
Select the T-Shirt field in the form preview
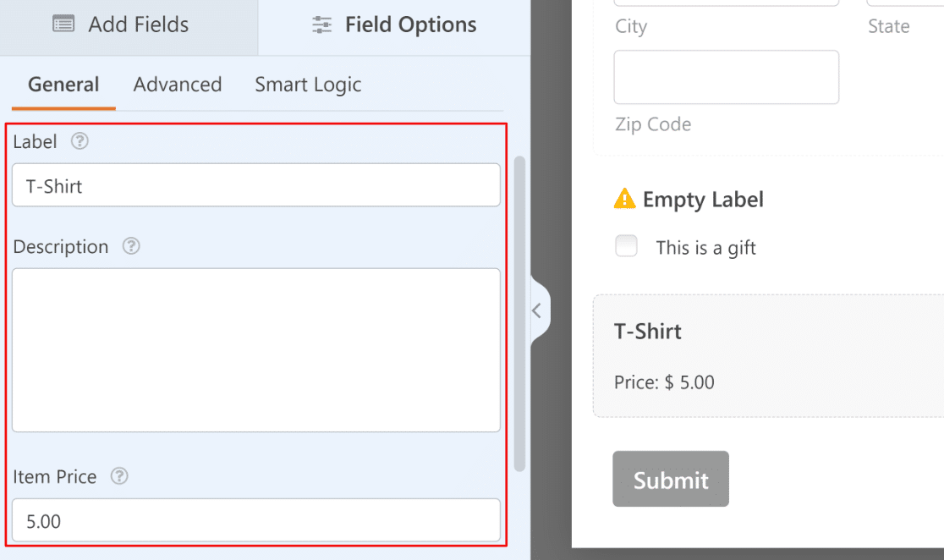(768, 355)
